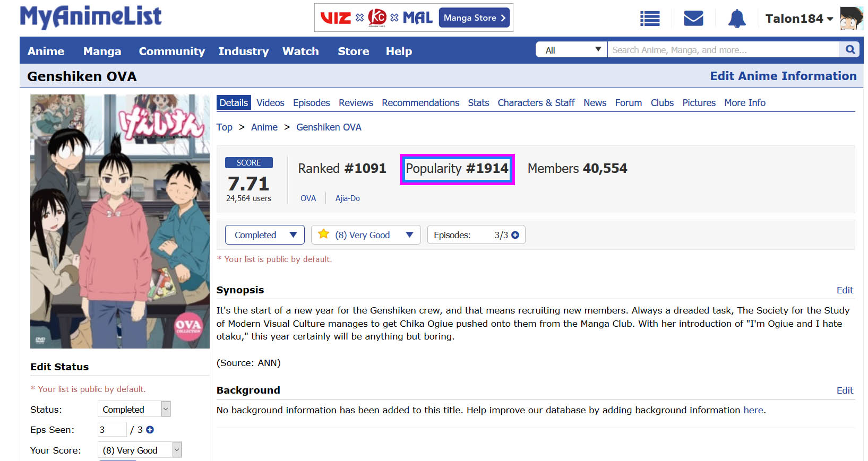Click the search magnifier button

(850, 50)
